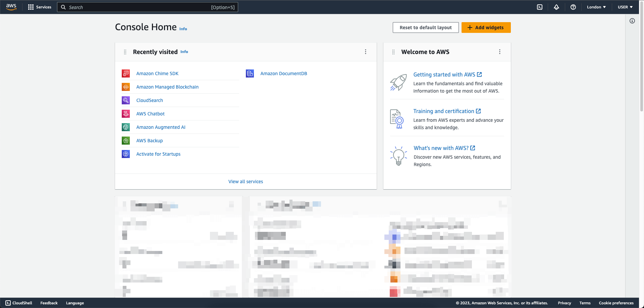Click Language in the footer
Screen dimensions: 644x308
pos(75,303)
